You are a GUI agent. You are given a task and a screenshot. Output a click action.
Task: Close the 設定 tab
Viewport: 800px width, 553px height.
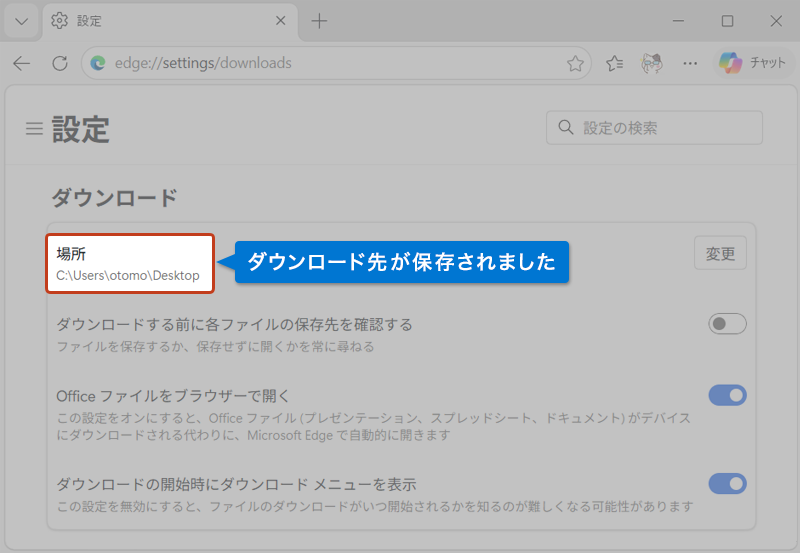pyautogui.click(x=280, y=21)
